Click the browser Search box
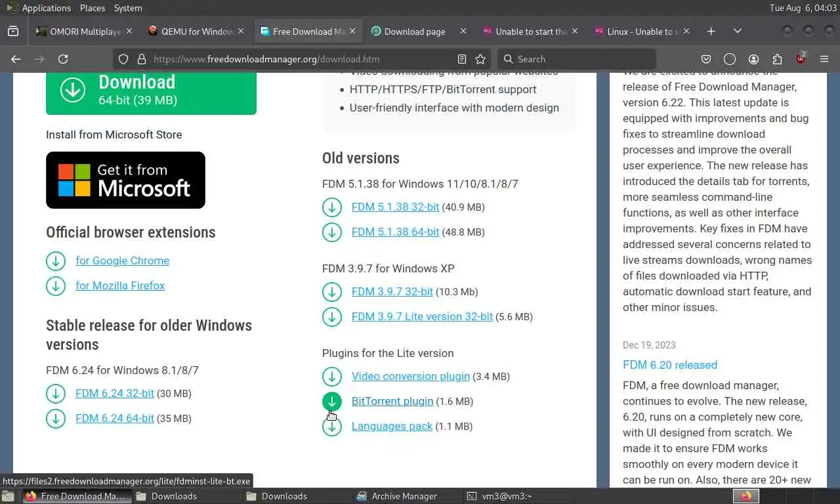The image size is (840, 504). coord(576,59)
